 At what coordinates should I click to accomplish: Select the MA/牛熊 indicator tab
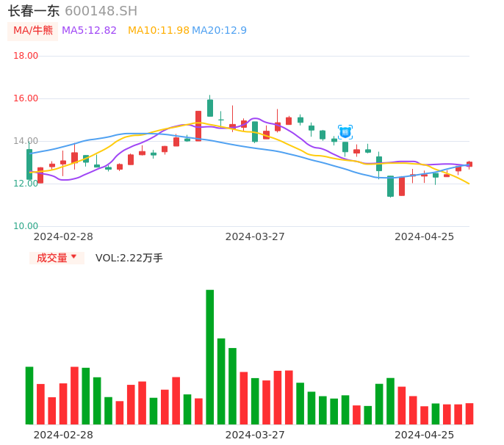33,31
